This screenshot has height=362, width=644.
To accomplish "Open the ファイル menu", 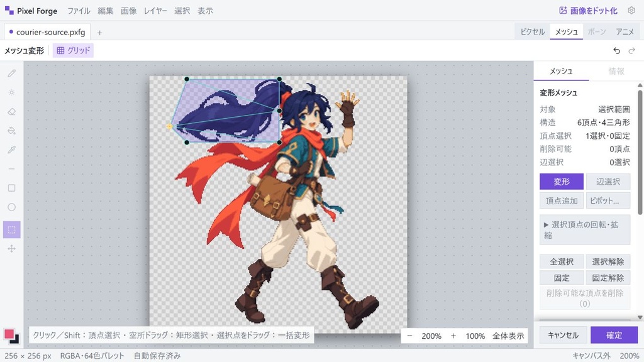I will 79,11.
